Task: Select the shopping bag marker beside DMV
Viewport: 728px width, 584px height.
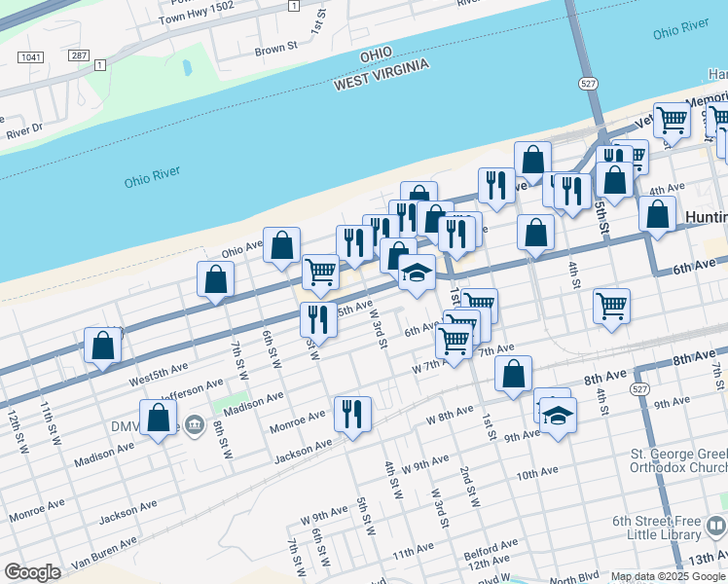Action: point(159,418)
